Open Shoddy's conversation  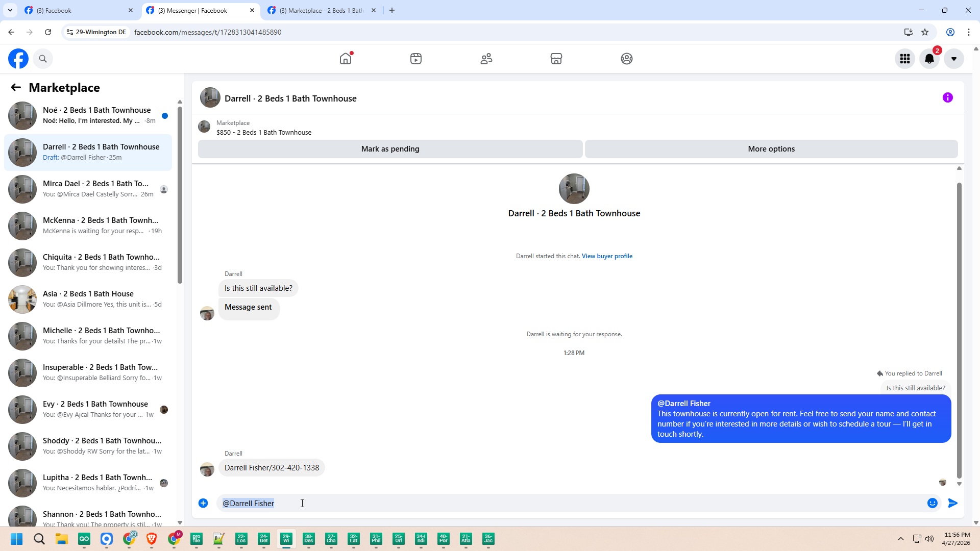88,446
